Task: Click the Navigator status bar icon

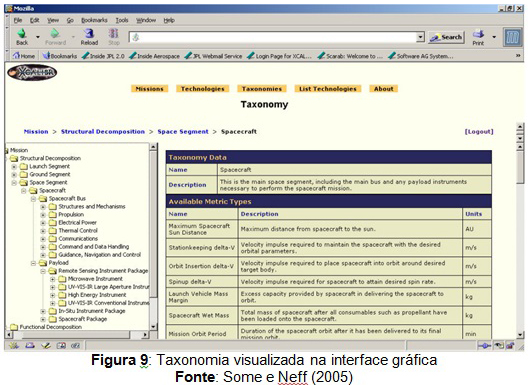Action: click(x=14, y=345)
